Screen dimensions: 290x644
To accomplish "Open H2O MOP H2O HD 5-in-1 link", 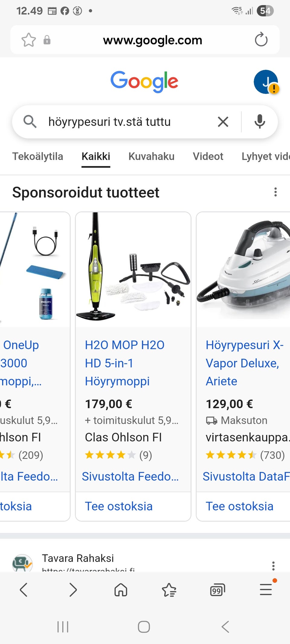I will 124,363.
